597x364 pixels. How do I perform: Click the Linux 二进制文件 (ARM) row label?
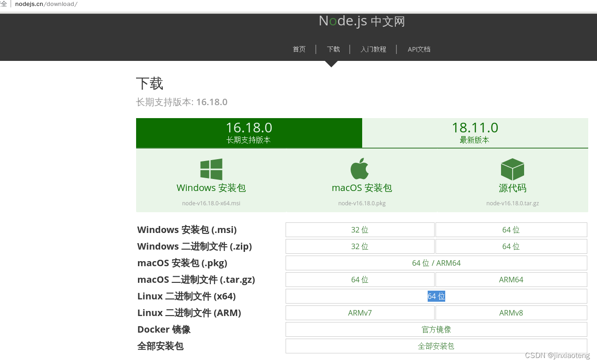(x=189, y=313)
